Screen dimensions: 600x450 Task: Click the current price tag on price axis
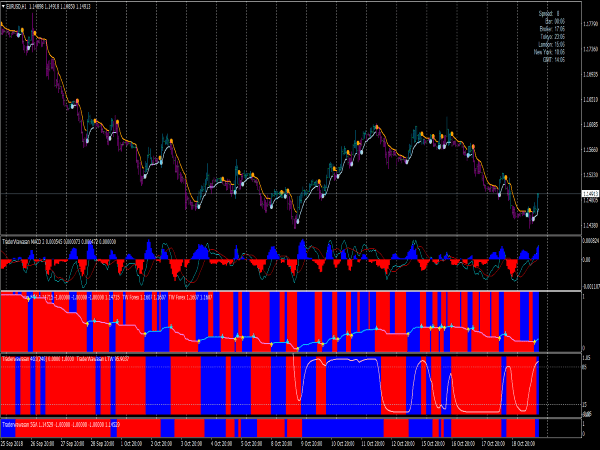point(590,194)
